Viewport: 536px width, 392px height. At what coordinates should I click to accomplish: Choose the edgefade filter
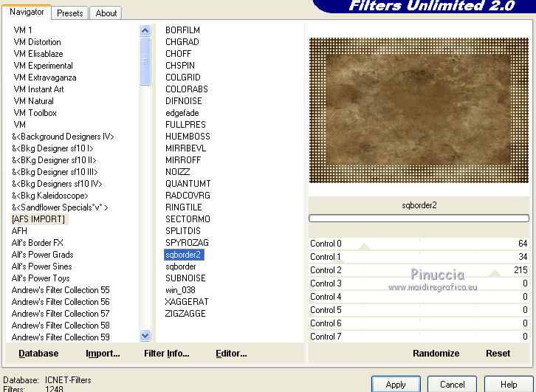click(x=182, y=113)
